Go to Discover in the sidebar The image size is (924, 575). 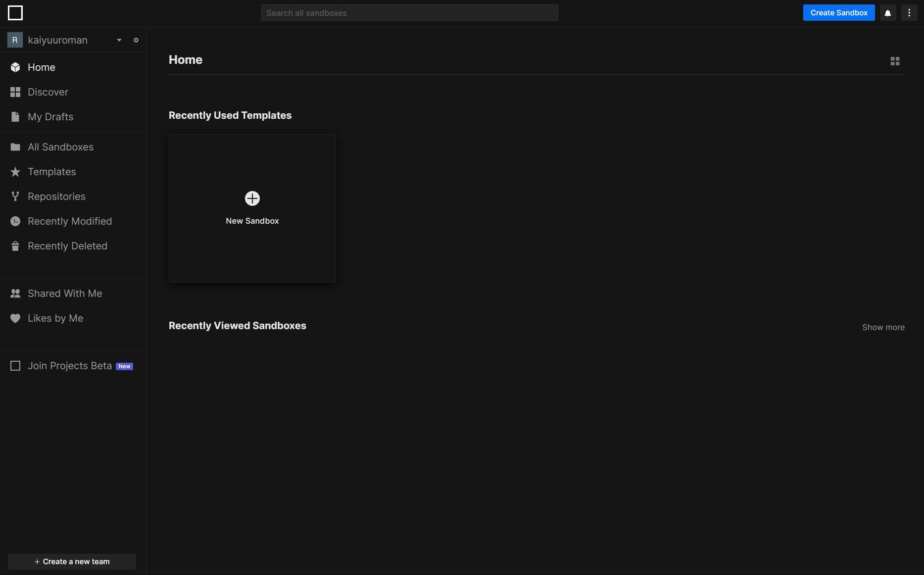(48, 92)
